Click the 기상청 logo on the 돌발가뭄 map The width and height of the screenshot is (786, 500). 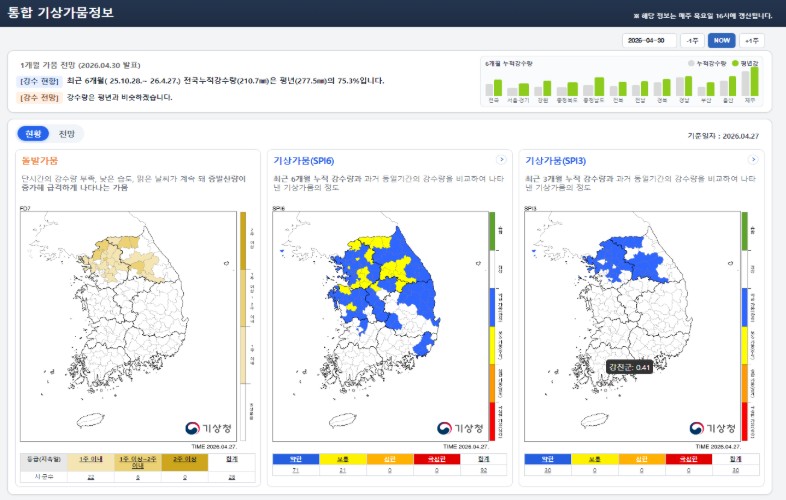point(208,428)
